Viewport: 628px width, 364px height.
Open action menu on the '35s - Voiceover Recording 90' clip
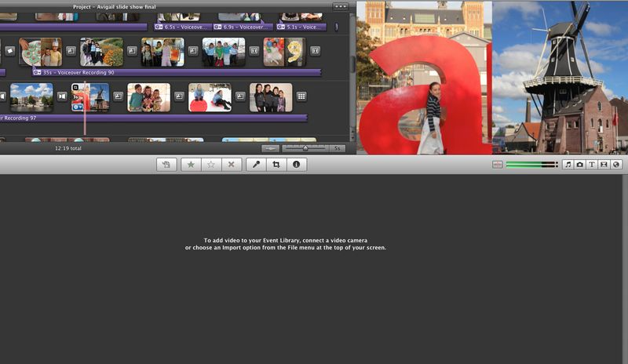(x=37, y=72)
